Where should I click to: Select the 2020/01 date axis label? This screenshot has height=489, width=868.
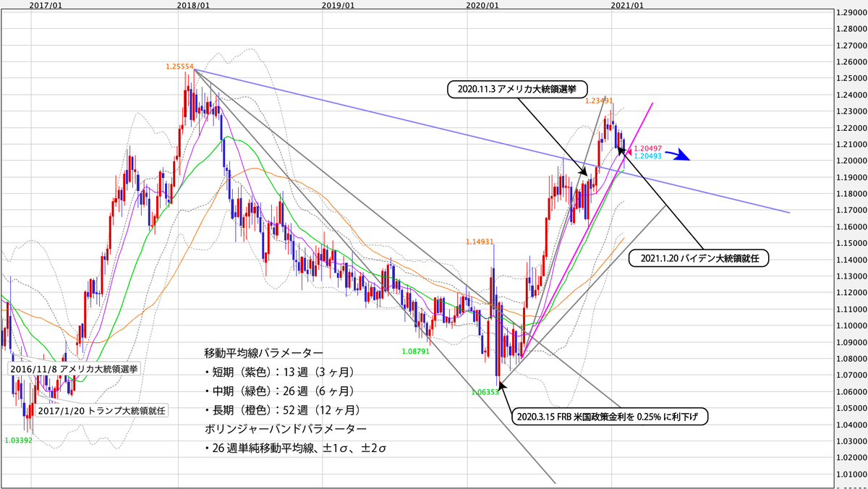482,5
